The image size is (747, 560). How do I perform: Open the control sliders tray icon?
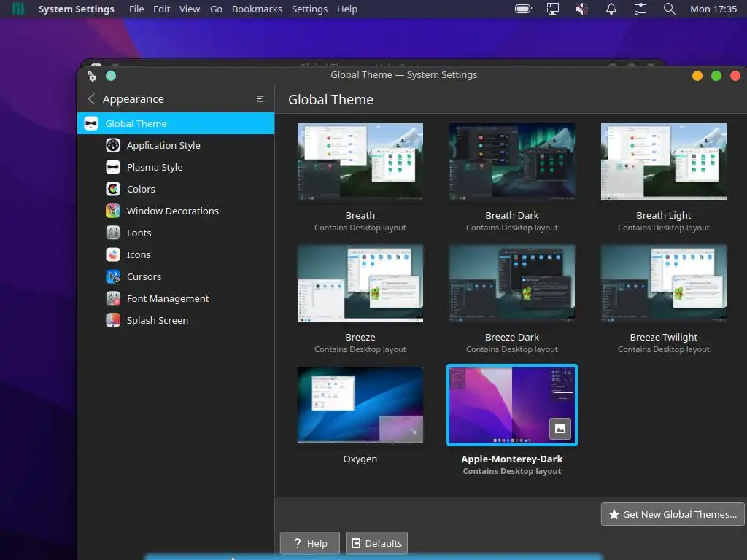[x=640, y=9]
